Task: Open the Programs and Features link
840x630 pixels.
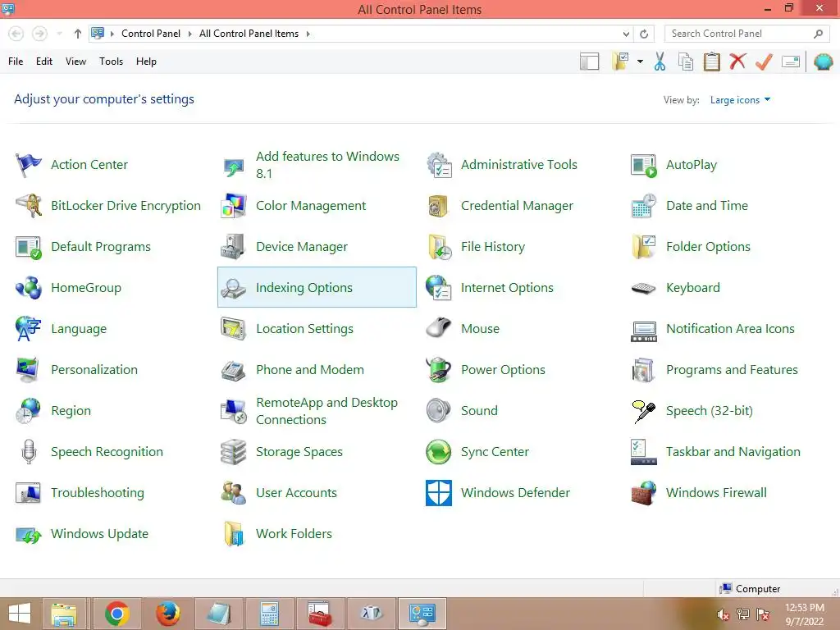Action: (732, 370)
